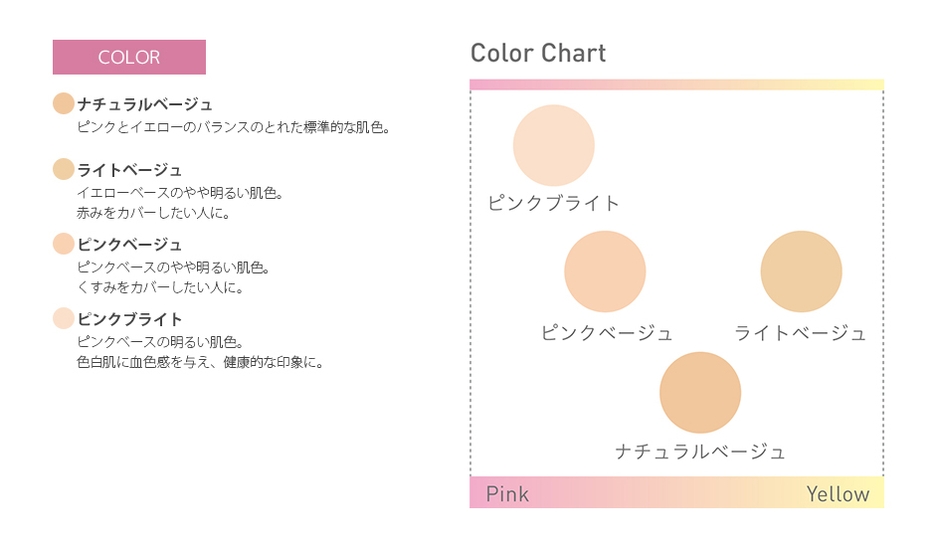Click the ピンクブライト circle in Color Chart
940x535 pixels.
[x=553, y=145]
